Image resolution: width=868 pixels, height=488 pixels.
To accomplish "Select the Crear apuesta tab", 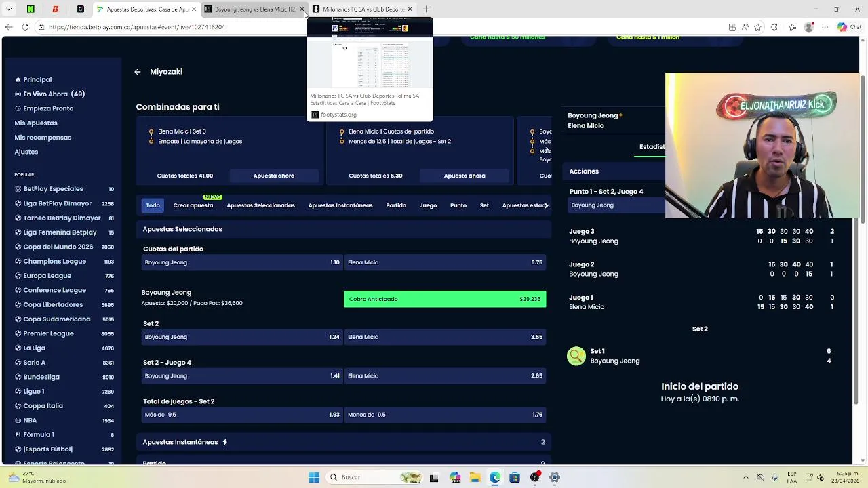I will 193,205.
